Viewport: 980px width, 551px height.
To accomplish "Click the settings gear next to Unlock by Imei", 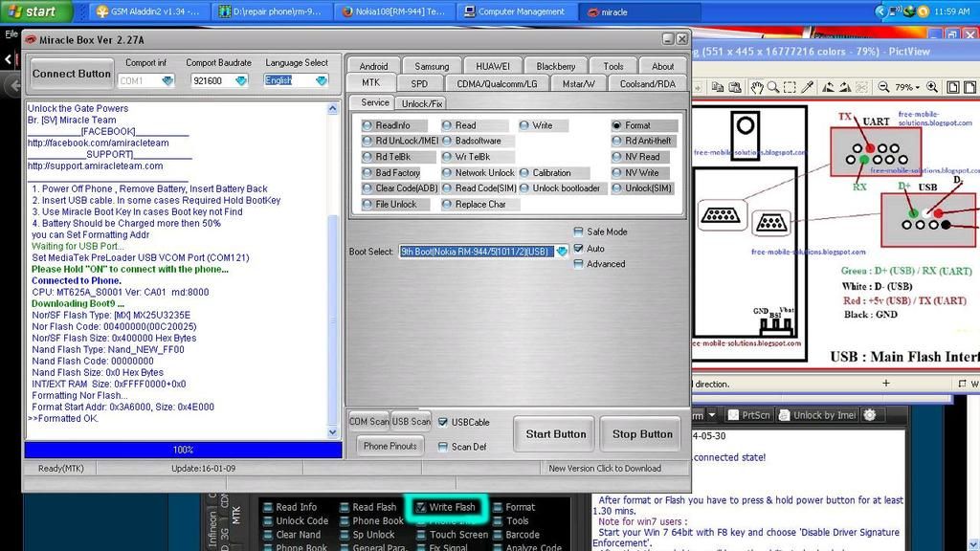I will click(x=870, y=415).
